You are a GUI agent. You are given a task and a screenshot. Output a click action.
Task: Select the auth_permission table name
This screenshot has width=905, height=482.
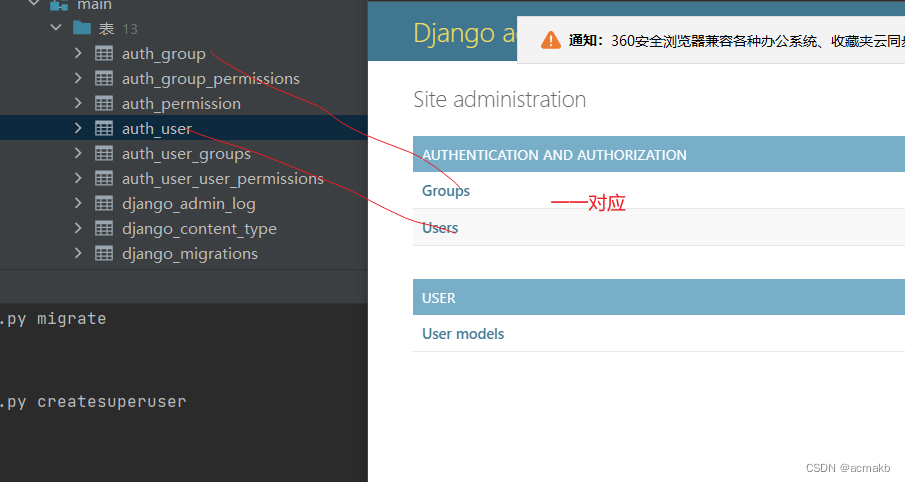(x=181, y=104)
